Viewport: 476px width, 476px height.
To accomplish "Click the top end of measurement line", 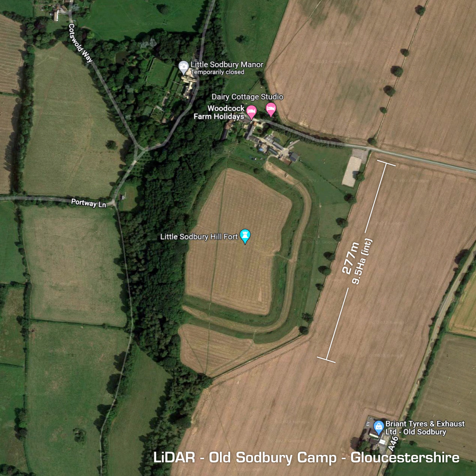I will (386, 164).
